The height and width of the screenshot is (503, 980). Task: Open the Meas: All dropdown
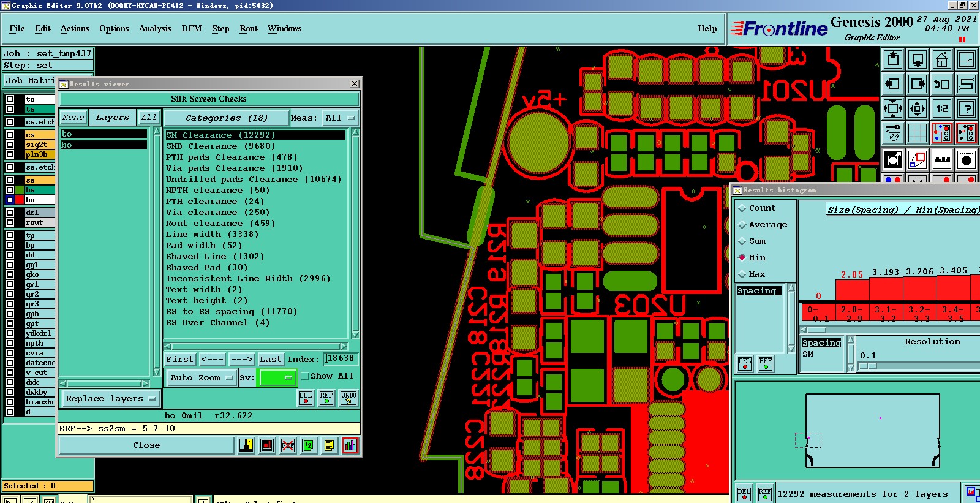tap(341, 118)
